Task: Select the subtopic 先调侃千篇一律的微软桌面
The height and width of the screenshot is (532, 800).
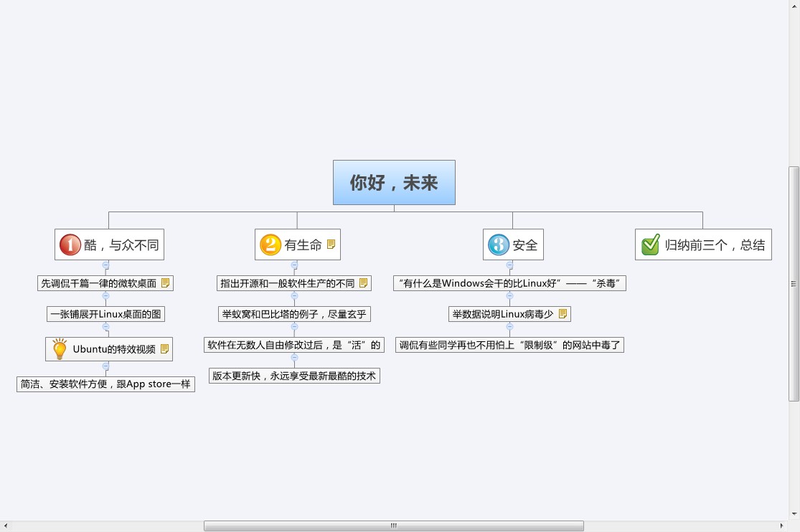Action: click(105, 283)
